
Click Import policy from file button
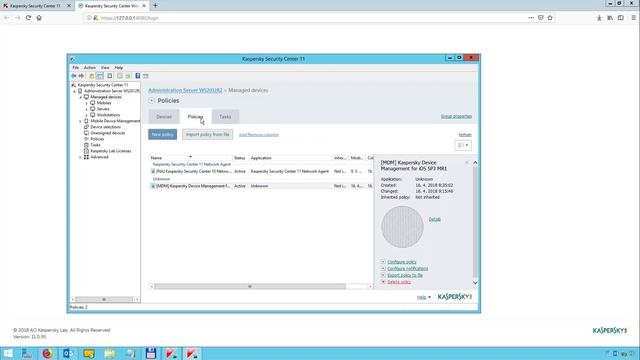pos(207,134)
